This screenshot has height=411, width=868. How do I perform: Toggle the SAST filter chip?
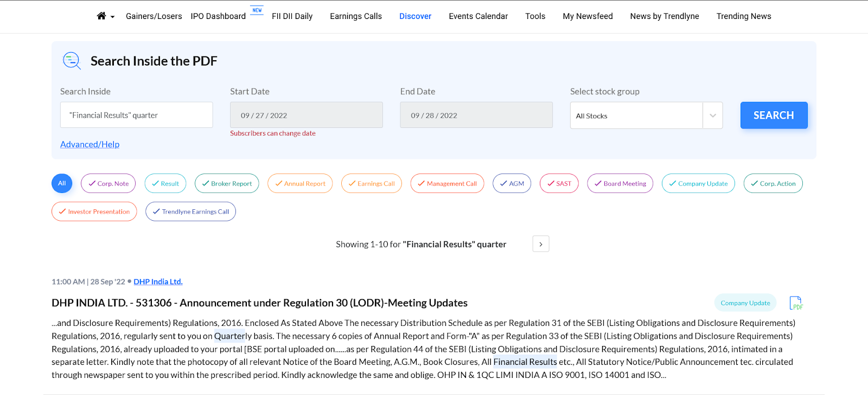click(x=559, y=183)
